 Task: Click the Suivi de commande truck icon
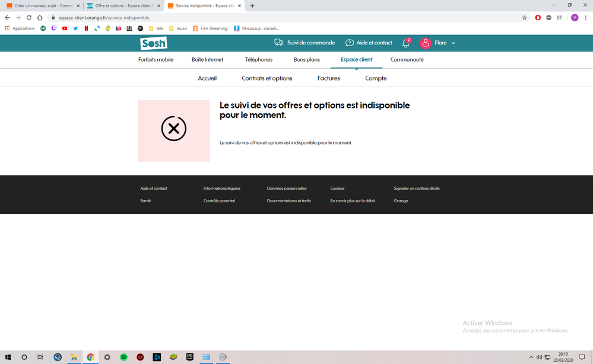[279, 43]
